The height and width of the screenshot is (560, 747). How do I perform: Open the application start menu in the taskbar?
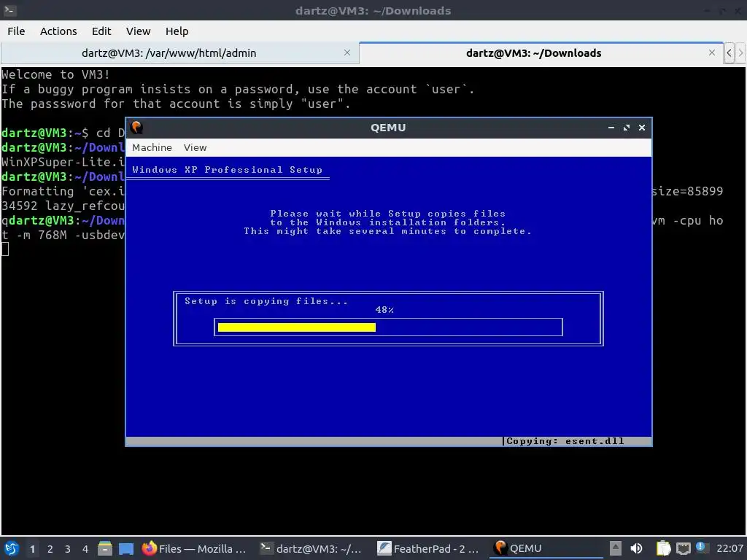(12, 548)
